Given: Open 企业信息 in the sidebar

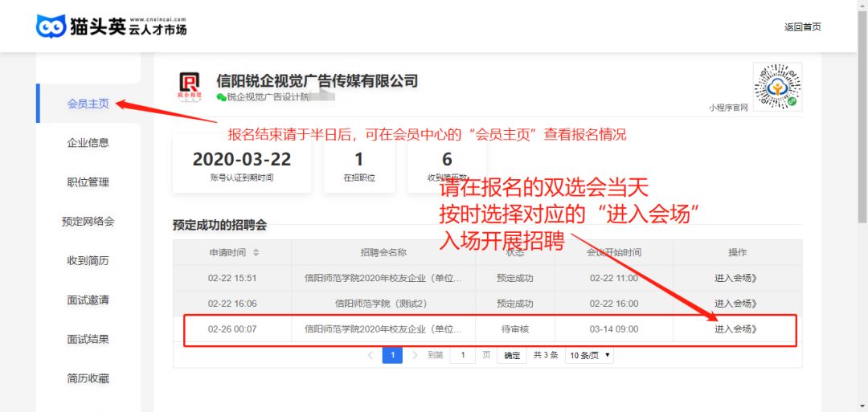Looking at the screenshot, I should coord(88,143).
